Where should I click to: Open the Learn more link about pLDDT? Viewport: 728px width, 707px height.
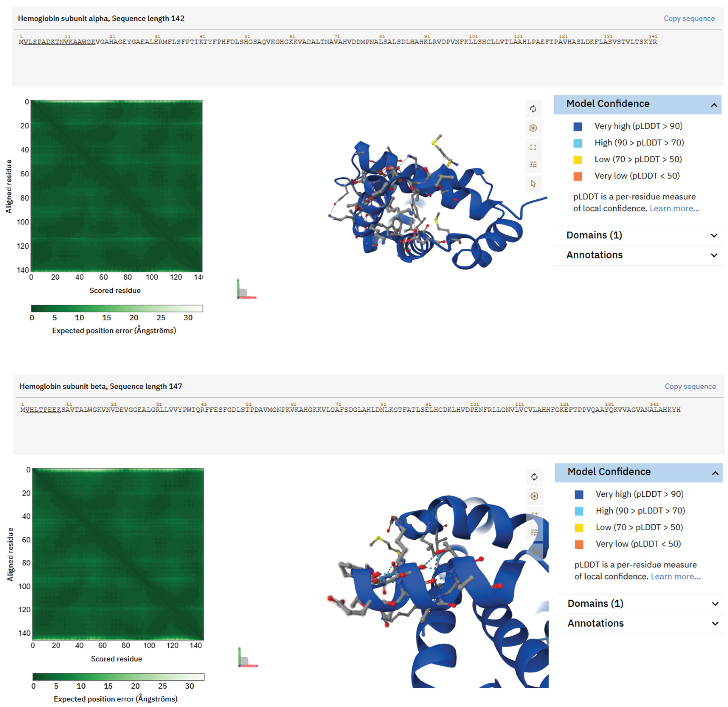pos(675,208)
